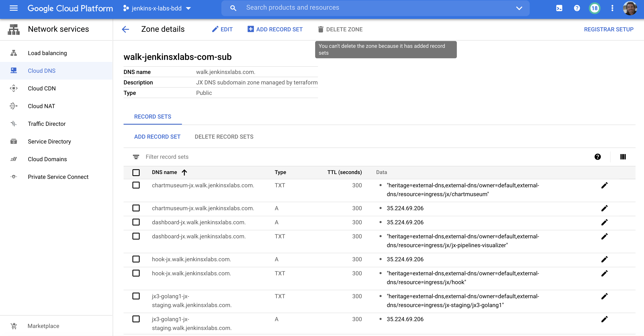The height and width of the screenshot is (336, 644).
Task: Open REGISTRAR SETUP link
Action: point(609,30)
